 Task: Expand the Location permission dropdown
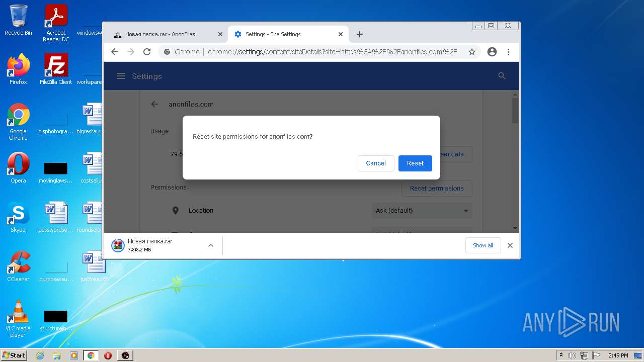click(422, 211)
